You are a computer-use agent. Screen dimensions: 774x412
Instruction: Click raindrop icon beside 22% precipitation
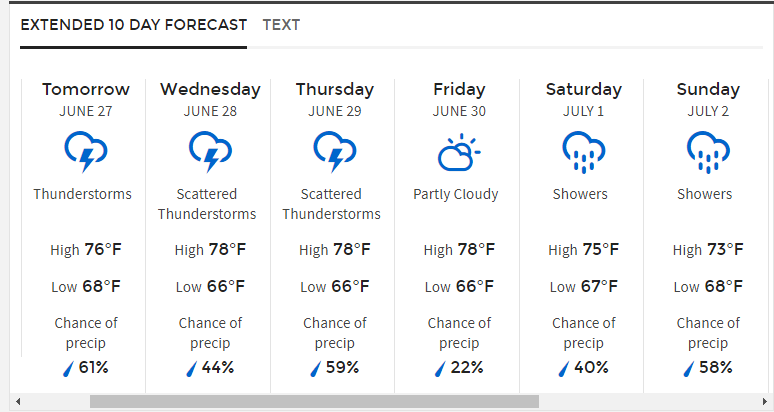[439, 369]
